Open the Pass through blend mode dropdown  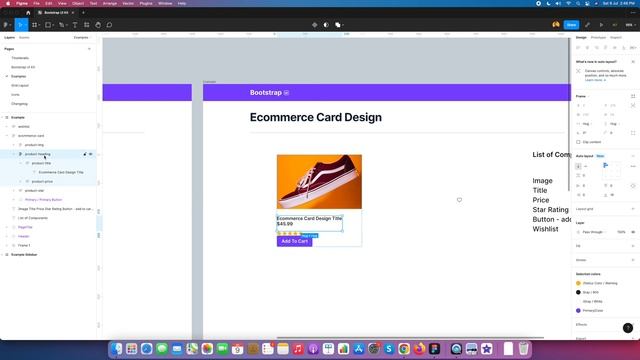point(594,232)
